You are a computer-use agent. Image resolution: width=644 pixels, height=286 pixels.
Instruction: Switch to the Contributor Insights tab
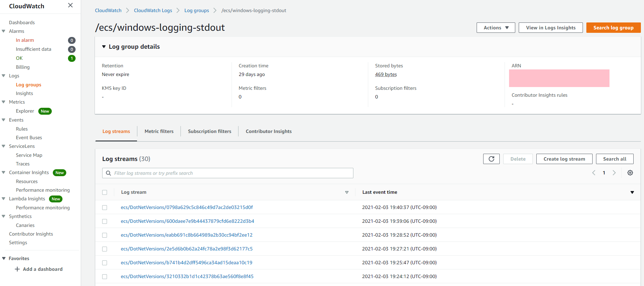[x=269, y=131]
